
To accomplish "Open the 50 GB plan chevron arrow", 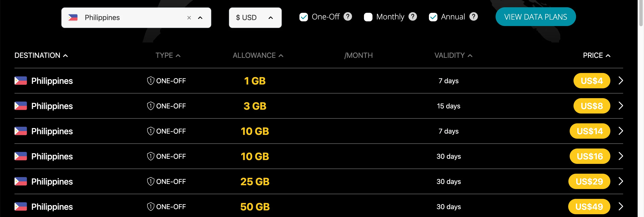I will [621, 207].
